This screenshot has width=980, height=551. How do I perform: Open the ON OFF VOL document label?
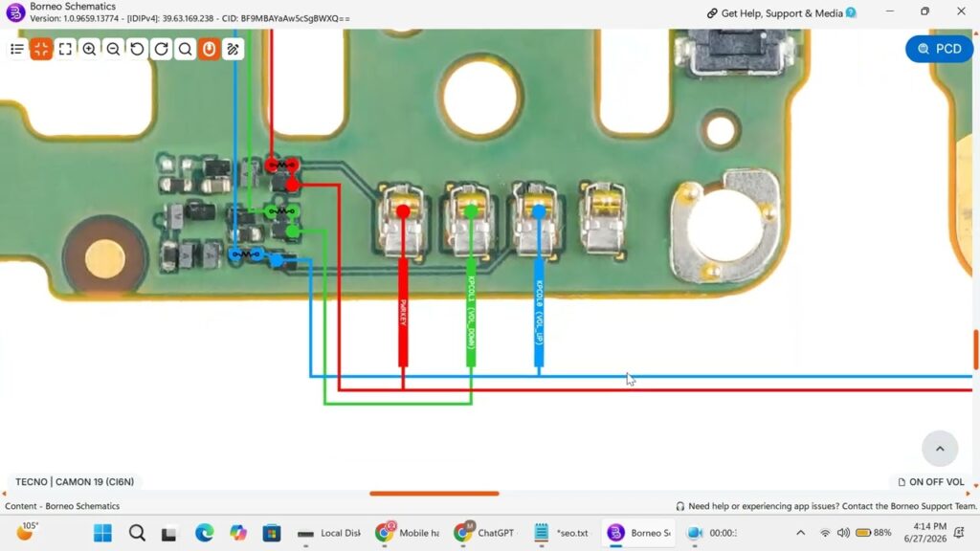[931, 482]
